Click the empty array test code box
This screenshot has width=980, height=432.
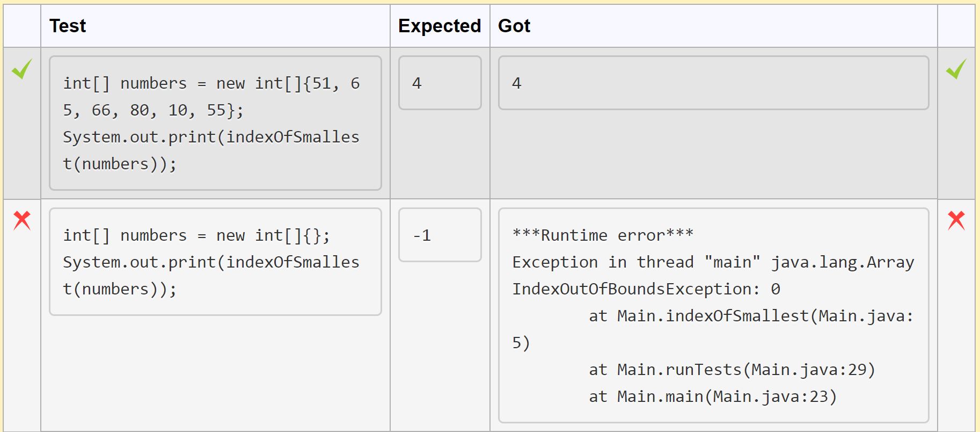(x=215, y=262)
